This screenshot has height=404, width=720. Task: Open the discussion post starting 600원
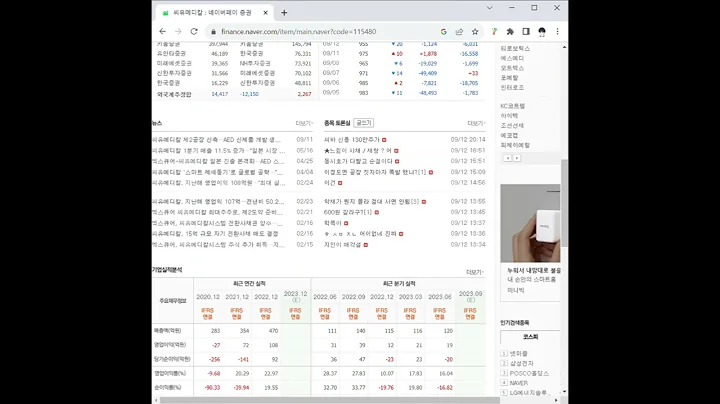[348, 212]
